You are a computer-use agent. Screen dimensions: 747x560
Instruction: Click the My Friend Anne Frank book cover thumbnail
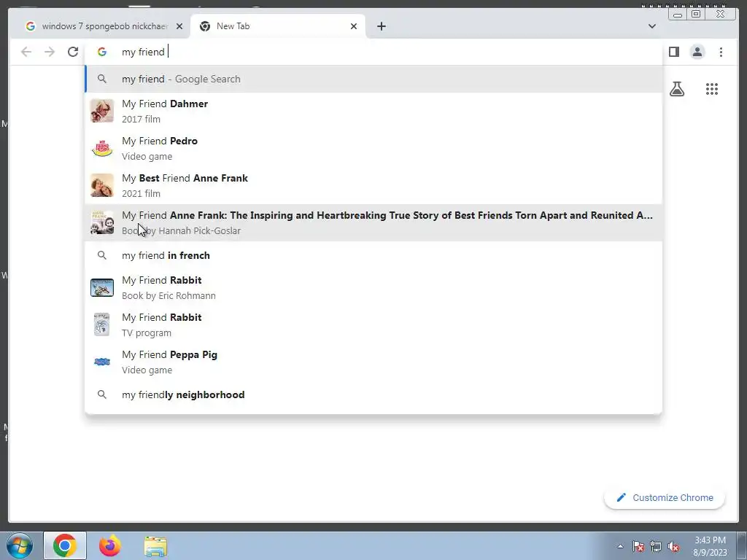pos(102,222)
